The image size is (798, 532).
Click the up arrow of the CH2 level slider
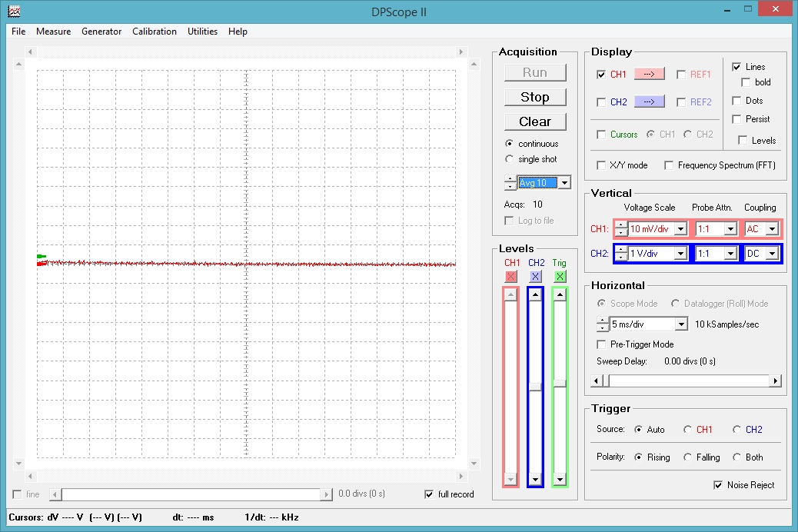535,295
